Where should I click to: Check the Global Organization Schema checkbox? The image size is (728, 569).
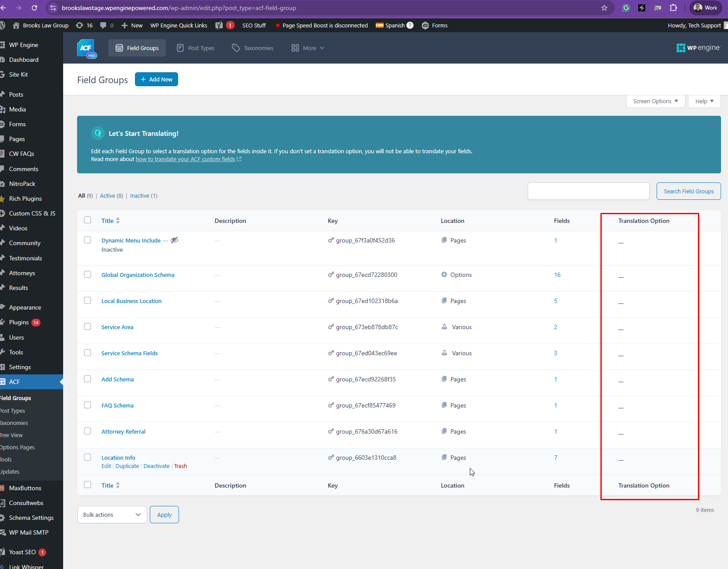pyautogui.click(x=88, y=274)
